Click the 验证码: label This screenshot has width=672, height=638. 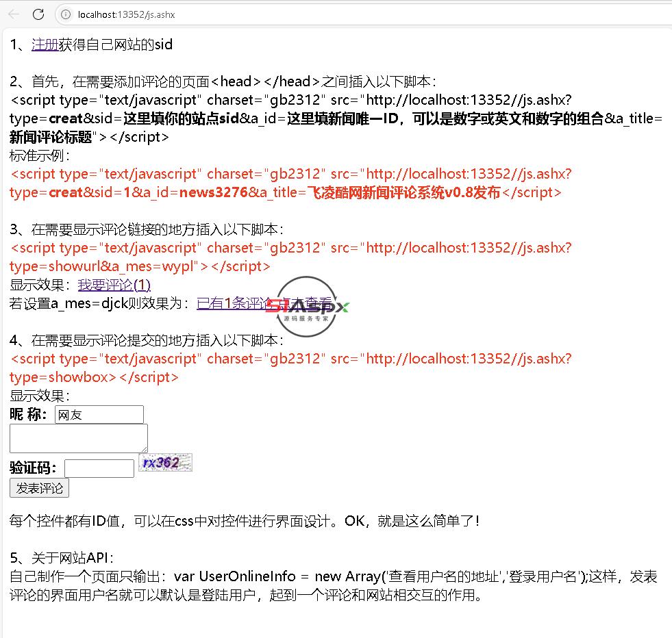pyautogui.click(x=33, y=468)
